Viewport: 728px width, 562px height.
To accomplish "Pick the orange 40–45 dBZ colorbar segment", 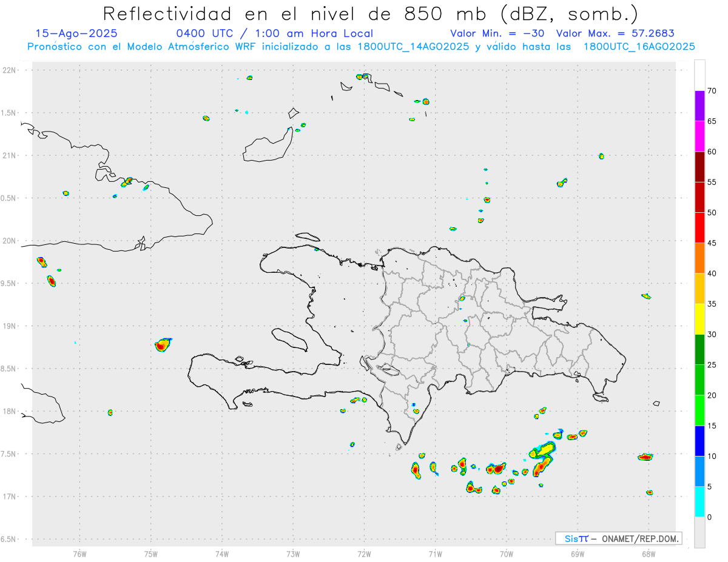I will pos(699,258).
